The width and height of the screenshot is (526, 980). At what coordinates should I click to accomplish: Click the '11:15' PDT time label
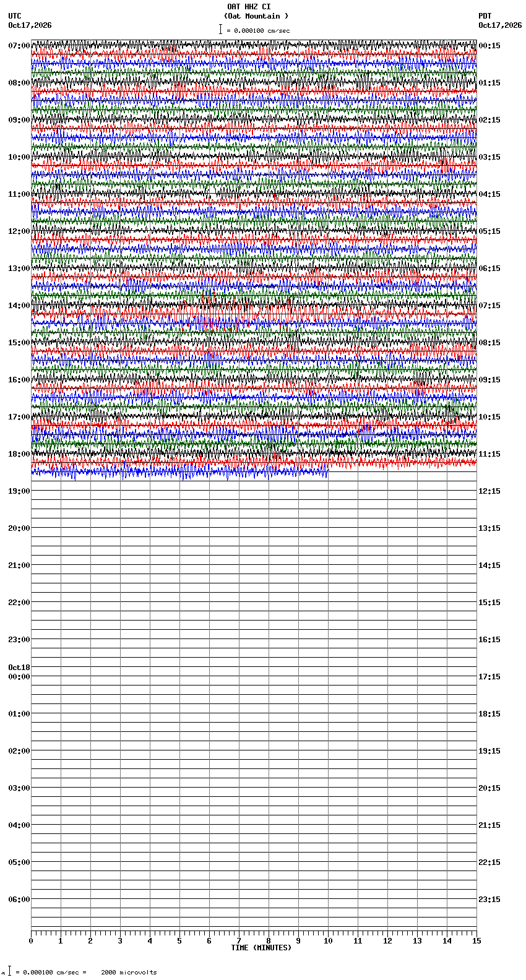point(489,454)
